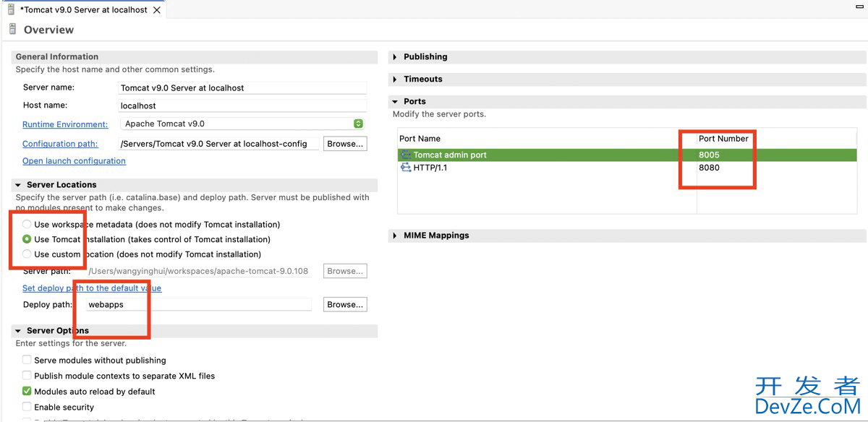Click Set deploy path to default value
Image resolution: width=868 pixels, height=422 pixels.
(x=92, y=288)
